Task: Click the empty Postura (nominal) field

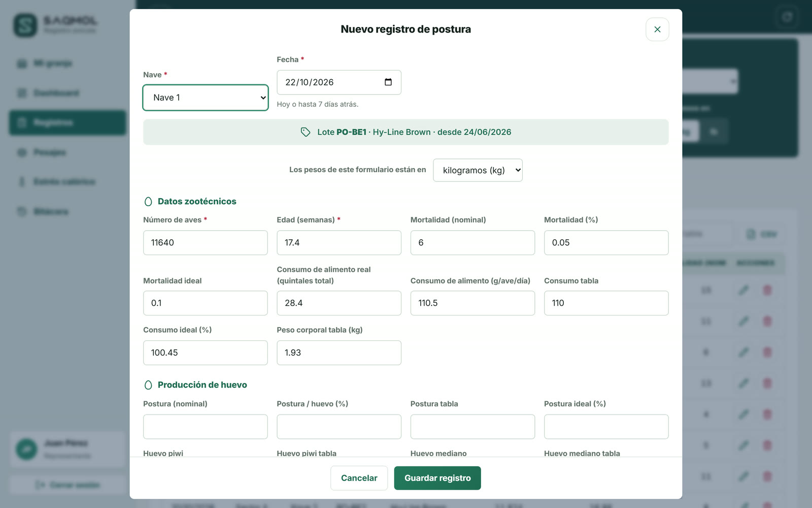Action: (206, 427)
